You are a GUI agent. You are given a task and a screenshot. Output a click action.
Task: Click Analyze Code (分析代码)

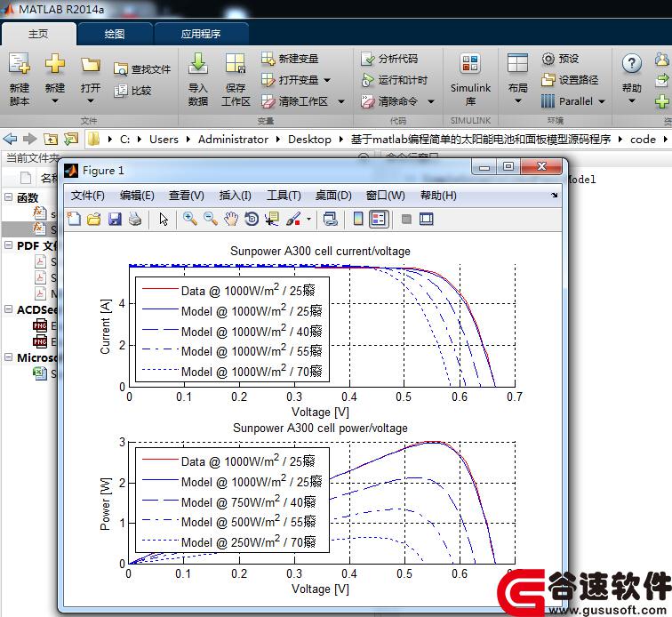(389, 59)
